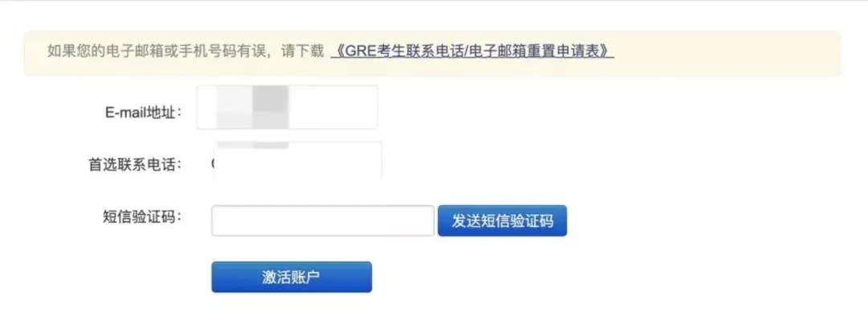This screenshot has width=868, height=330.
Task: Focus the 短信验证码 input box
Action: tap(323, 221)
